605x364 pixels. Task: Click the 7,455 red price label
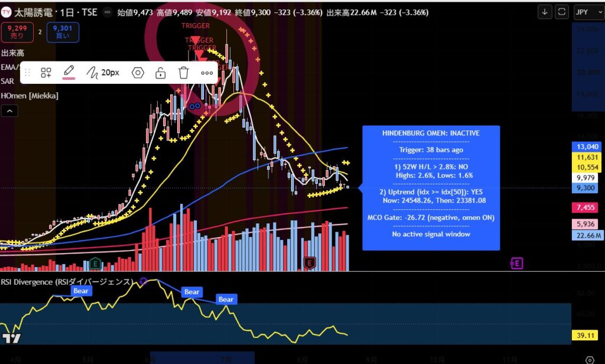pyautogui.click(x=586, y=207)
